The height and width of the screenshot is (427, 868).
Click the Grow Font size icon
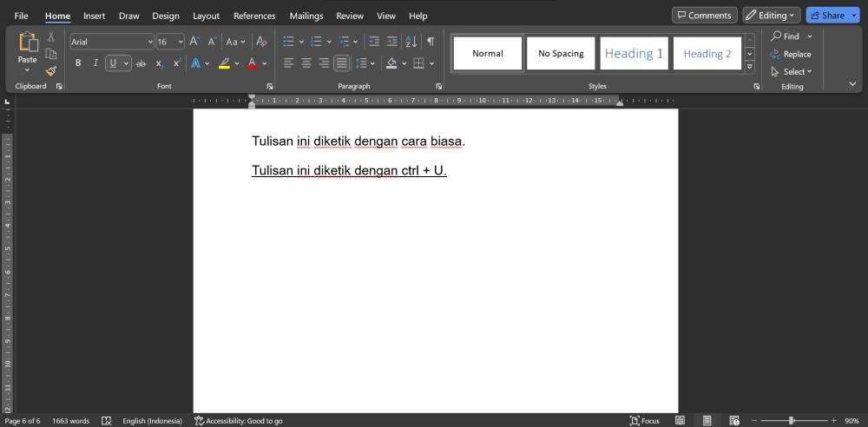(194, 42)
